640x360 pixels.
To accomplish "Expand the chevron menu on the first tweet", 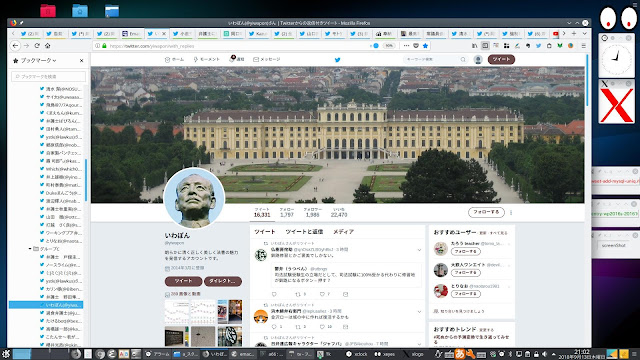I will [x=419, y=250].
